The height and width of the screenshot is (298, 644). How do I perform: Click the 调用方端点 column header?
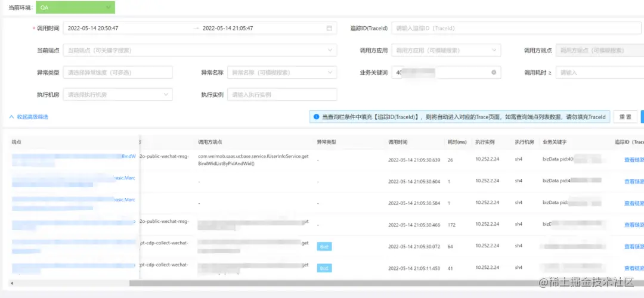[210, 142]
